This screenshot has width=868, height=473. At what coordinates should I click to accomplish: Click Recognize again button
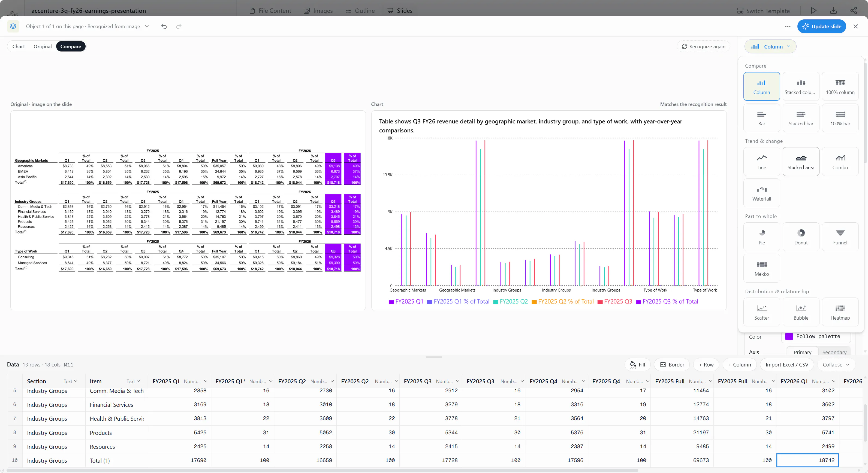click(703, 47)
